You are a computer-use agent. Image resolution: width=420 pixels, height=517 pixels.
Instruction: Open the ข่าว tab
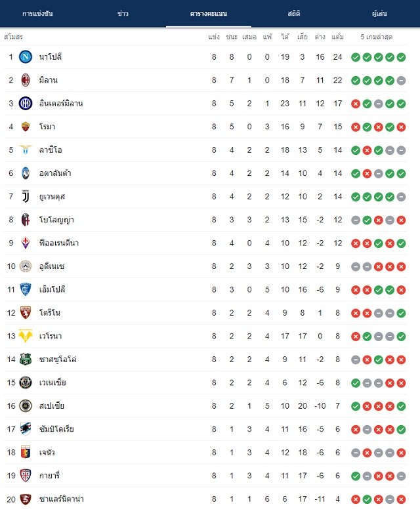123,14
